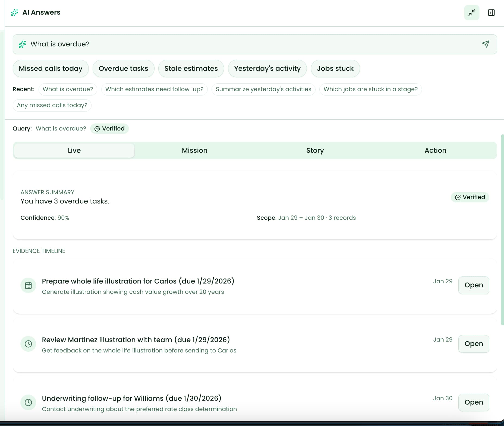Switch to the Mission tab
The image size is (504, 426).
[x=194, y=150]
